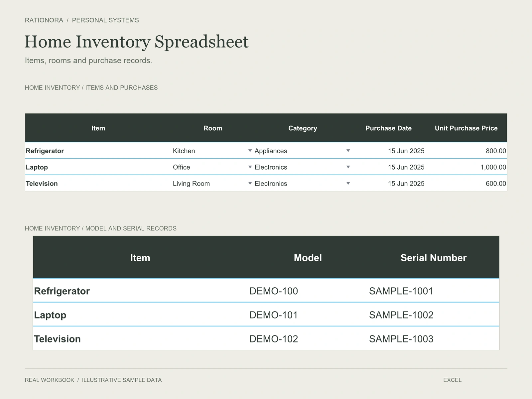The height and width of the screenshot is (399, 532).
Task: Click the Laptop purchase date 15 Jun 2025
Action: tap(406, 167)
